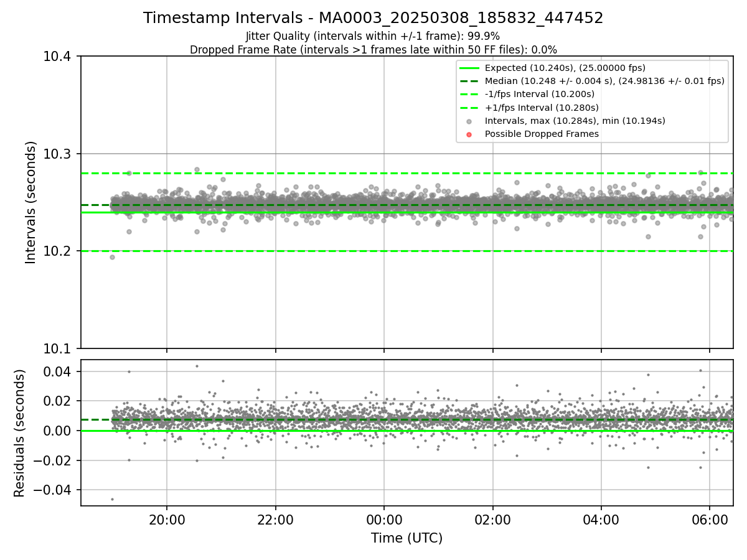Image resolution: width=747 pixels, height=560 pixels.
Task: Click the minimum interval point near 10.194s
Action: pos(112,257)
